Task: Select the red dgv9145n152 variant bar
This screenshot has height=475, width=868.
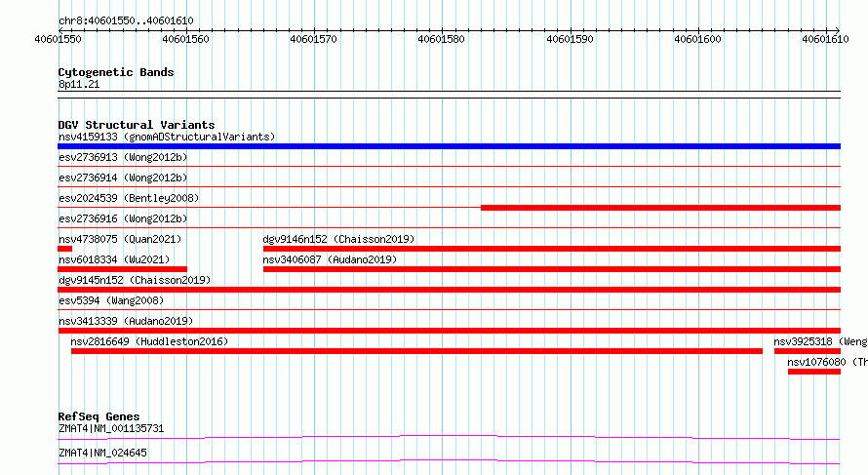Action: [x=449, y=290]
